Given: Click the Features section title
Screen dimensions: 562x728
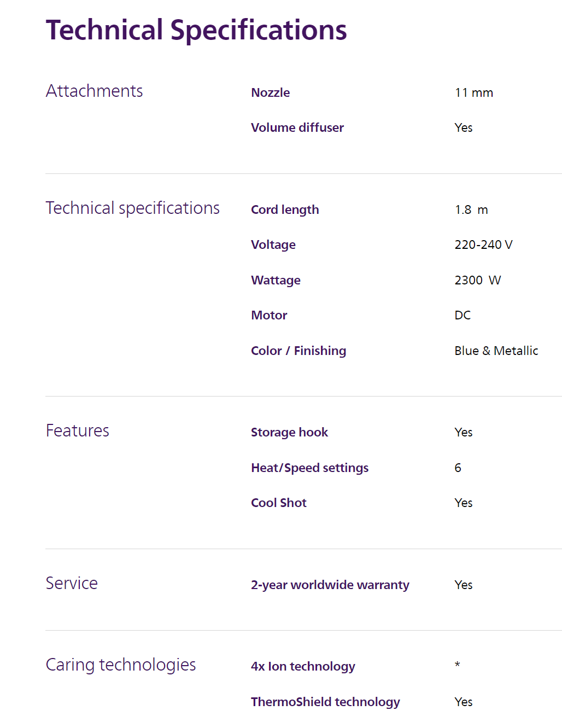Looking at the screenshot, I should (x=77, y=430).
